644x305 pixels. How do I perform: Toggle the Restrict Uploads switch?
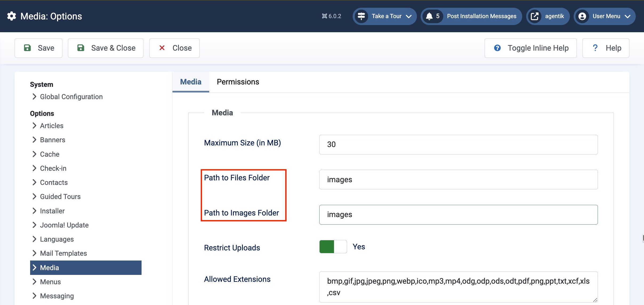click(333, 247)
